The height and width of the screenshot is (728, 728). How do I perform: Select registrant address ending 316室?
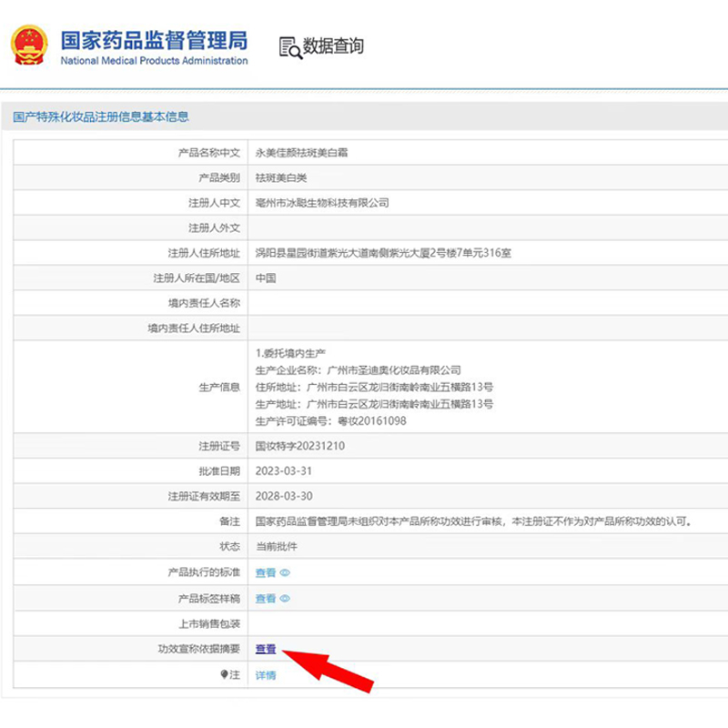tap(383, 253)
